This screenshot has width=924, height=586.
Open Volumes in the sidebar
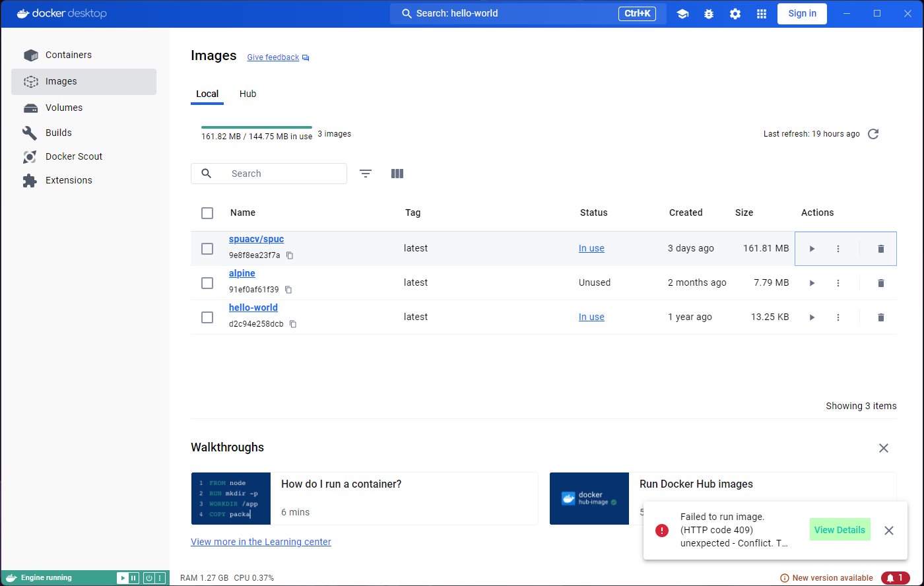tap(84, 108)
